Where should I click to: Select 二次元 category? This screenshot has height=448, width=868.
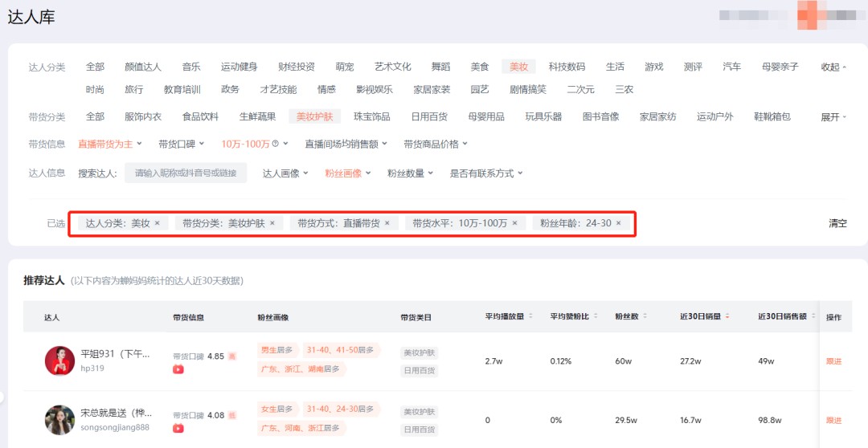581,90
